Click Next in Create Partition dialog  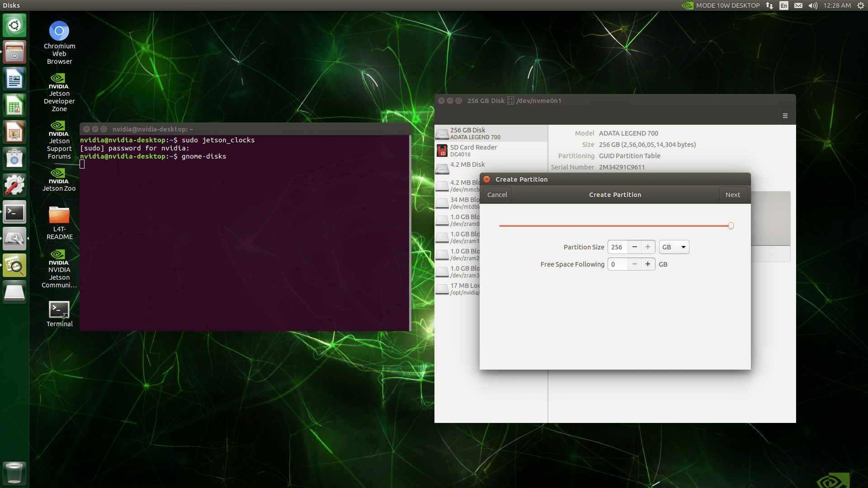732,195
